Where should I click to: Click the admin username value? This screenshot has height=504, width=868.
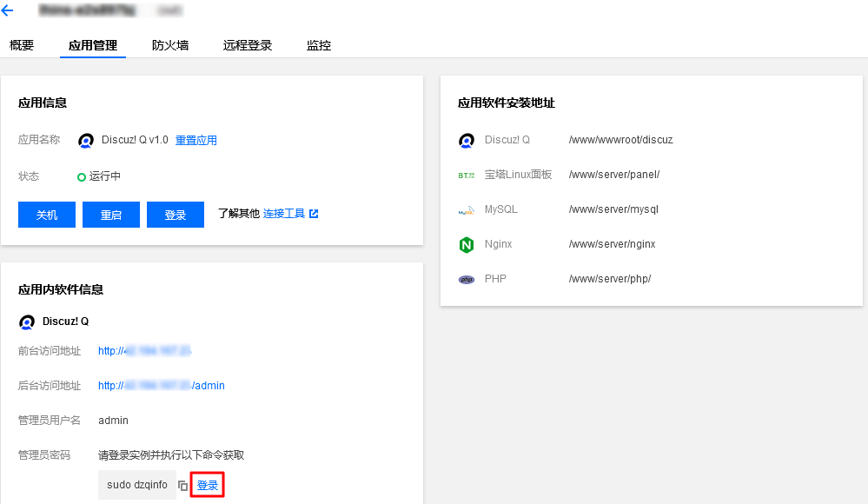point(114,421)
